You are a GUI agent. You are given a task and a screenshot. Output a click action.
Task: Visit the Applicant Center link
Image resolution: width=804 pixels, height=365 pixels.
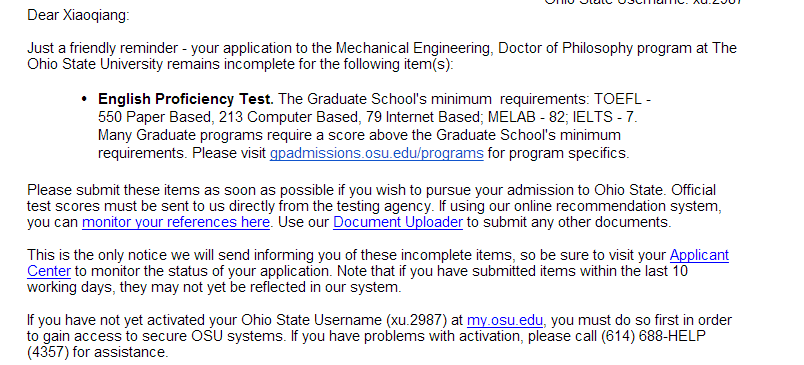tap(699, 255)
